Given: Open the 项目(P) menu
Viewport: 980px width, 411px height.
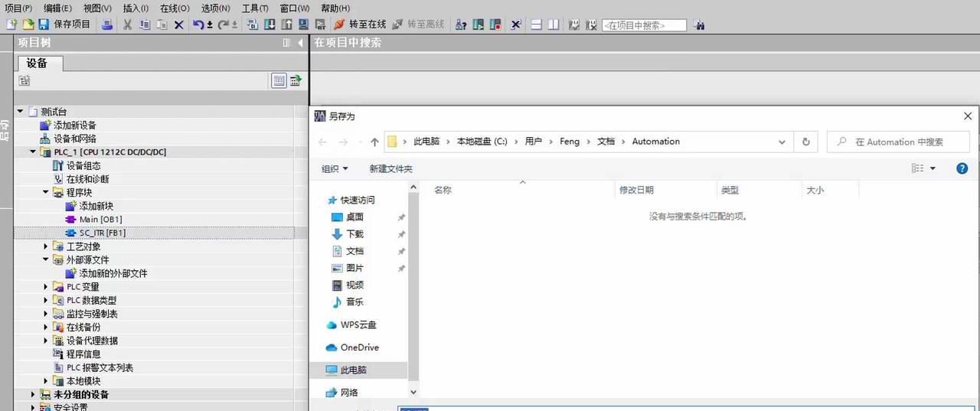Looking at the screenshot, I should point(18,8).
